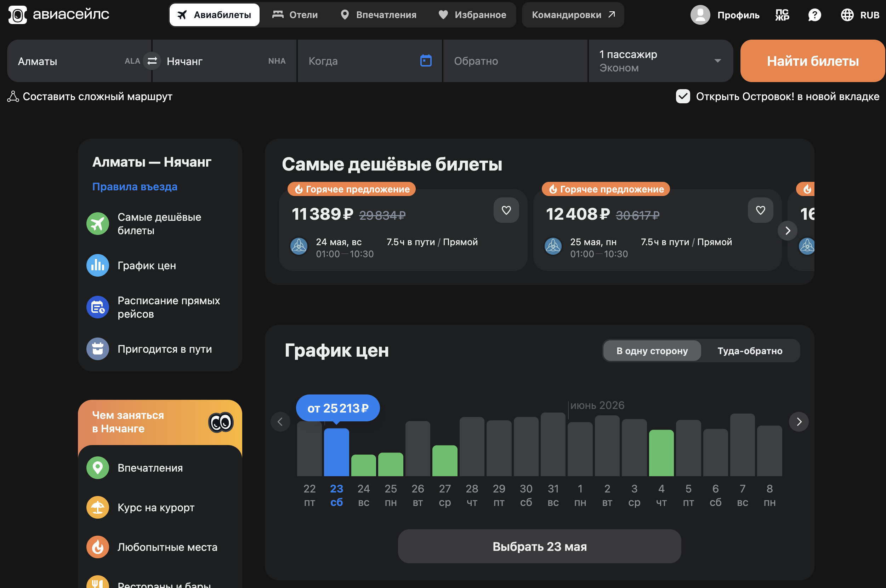Show later dates in the price chart
This screenshot has height=588, width=886.
point(799,422)
